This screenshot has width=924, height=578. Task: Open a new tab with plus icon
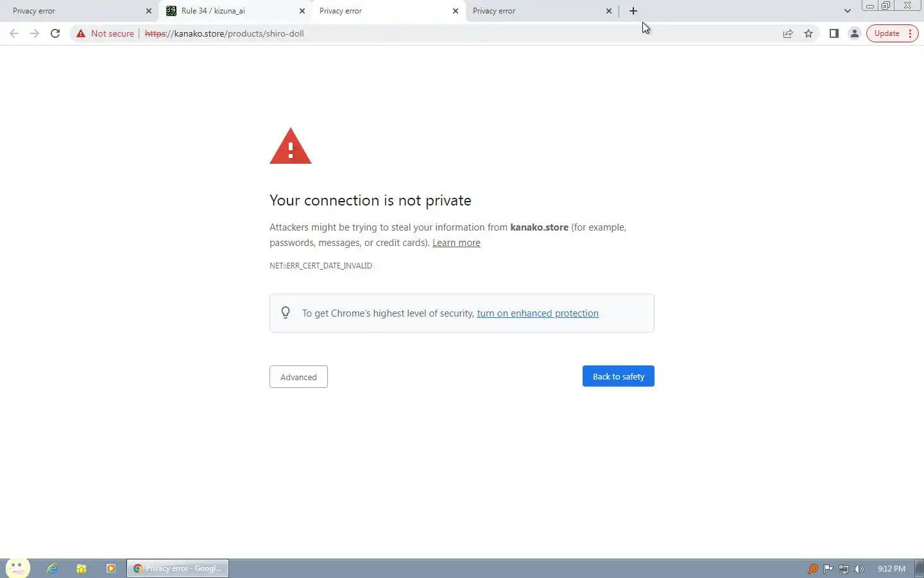[633, 11]
